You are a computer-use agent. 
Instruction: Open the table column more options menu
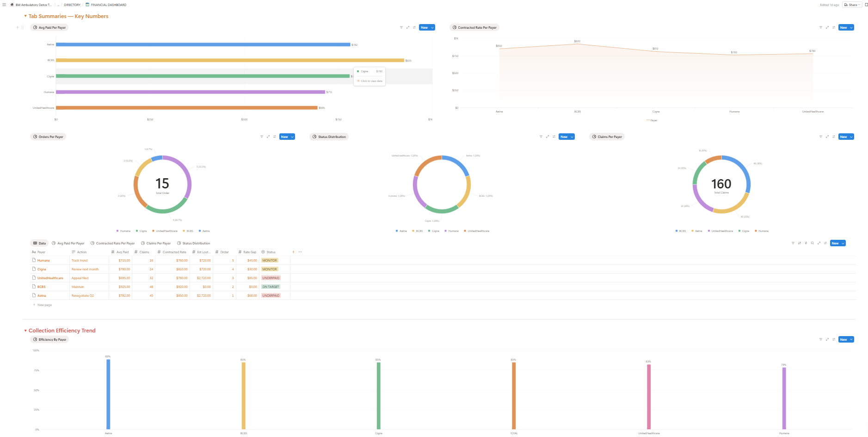tap(300, 252)
